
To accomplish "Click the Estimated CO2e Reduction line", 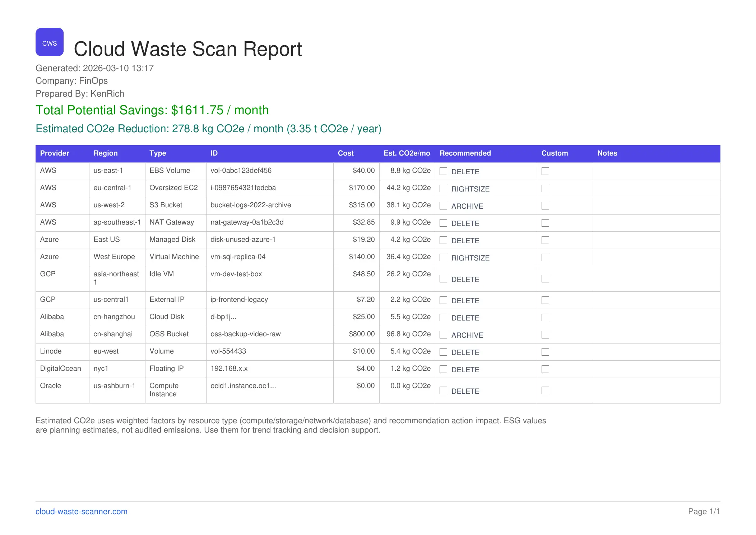I will [x=208, y=129].
